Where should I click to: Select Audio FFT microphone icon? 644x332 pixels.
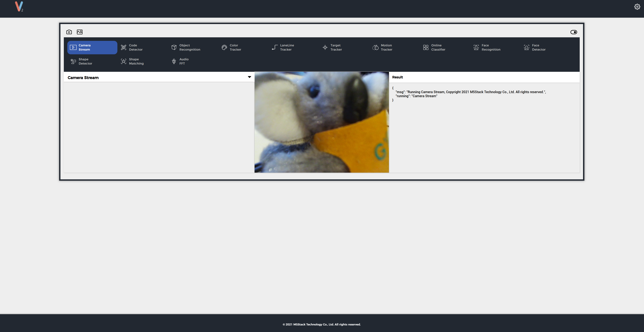(x=174, y=61)
